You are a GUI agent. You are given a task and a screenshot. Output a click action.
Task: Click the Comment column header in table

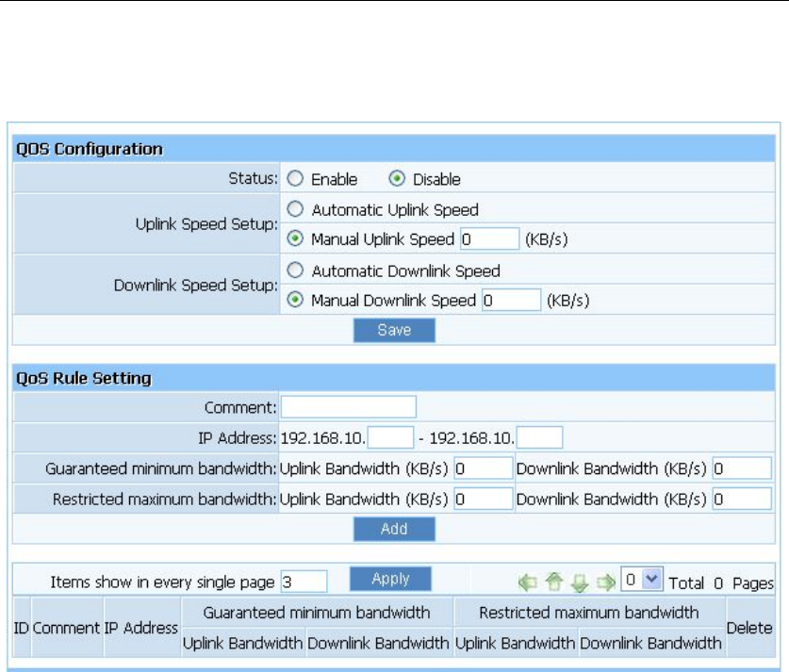point(66,628)
